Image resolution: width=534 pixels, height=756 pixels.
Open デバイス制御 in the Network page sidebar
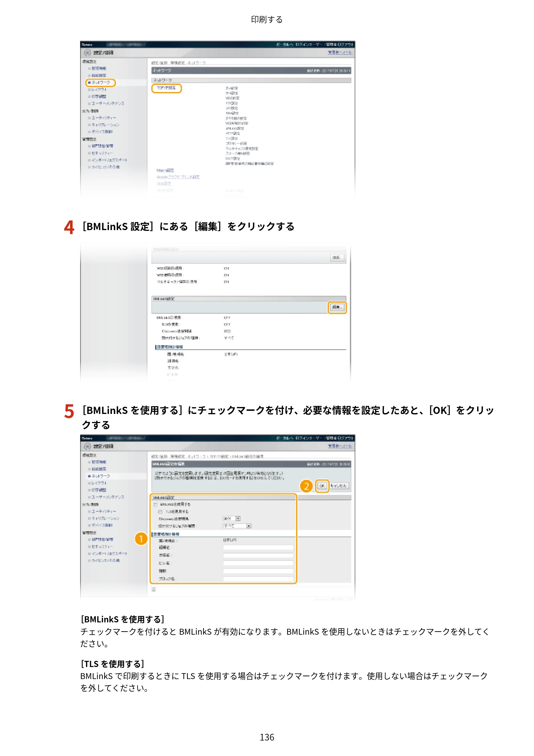point(102,132)
